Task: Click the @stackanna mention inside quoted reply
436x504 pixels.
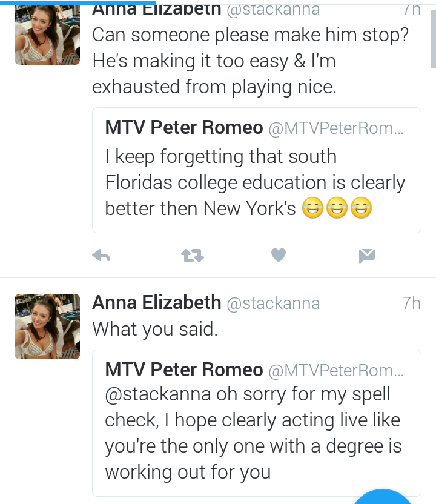Action: pos(158,395)
